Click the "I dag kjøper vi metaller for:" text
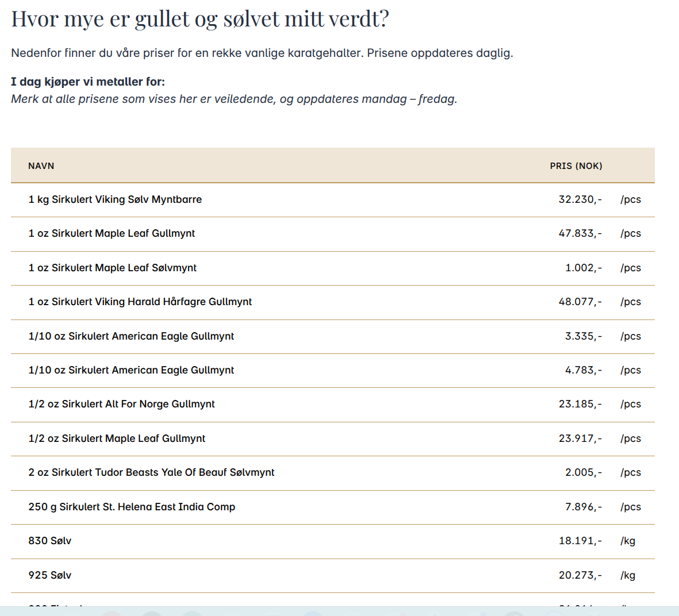679x616 pixels. click(x=88, y=82)
